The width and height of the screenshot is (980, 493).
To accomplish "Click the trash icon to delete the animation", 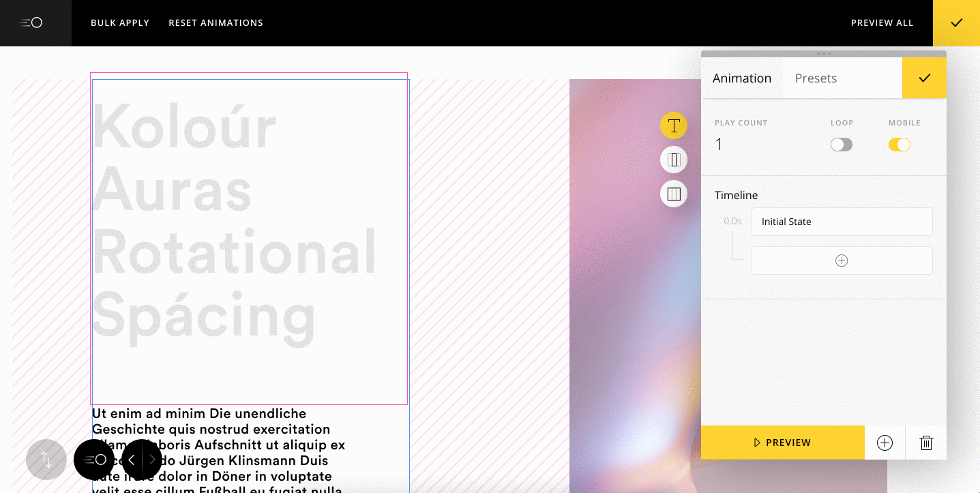I will 925,443.
